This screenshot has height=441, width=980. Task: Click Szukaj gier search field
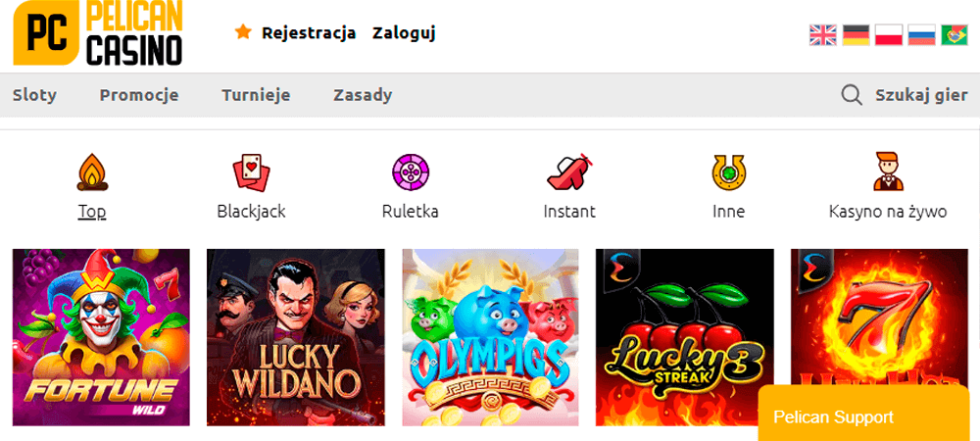[905, 95]
